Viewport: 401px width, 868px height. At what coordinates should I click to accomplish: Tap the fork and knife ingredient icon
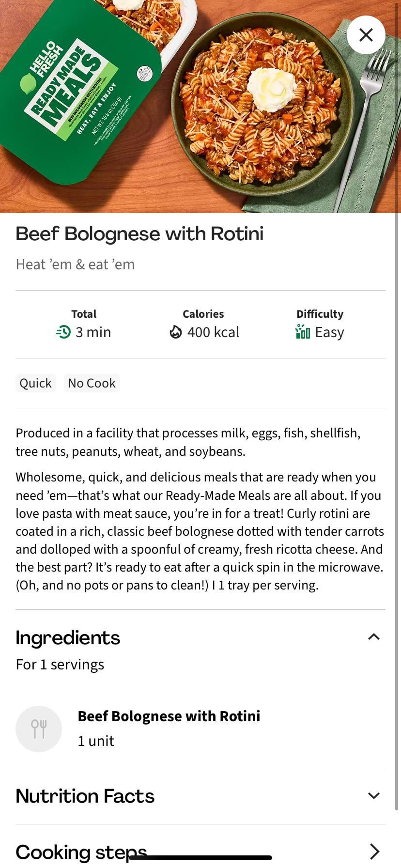(x=39, y=729)
